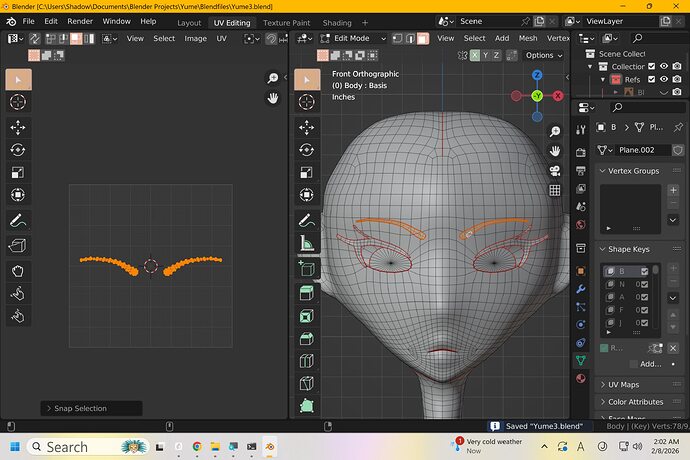690x460 pixels.
Task: Add a new workspace with plus tab
Action: point(365,22)
